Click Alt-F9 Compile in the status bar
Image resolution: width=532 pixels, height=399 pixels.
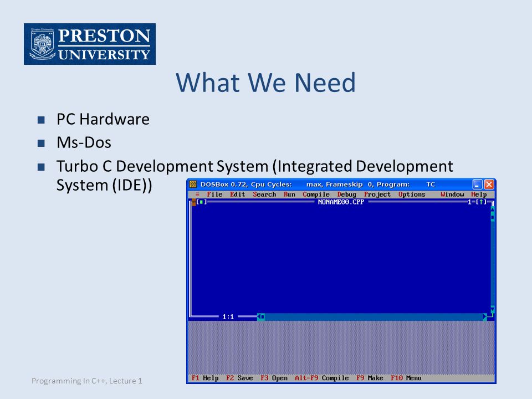[321, 378]
